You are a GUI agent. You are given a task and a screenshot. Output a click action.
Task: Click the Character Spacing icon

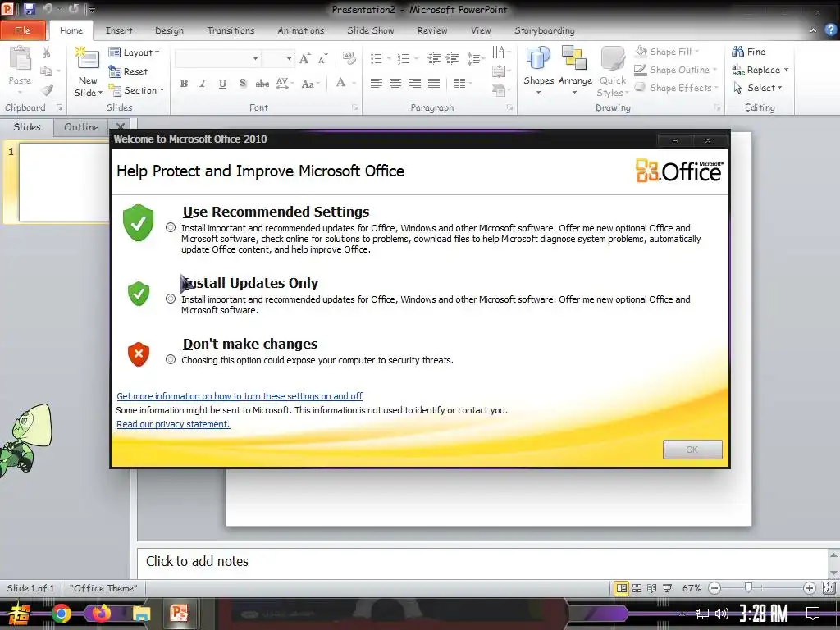(x=283, y=84)
